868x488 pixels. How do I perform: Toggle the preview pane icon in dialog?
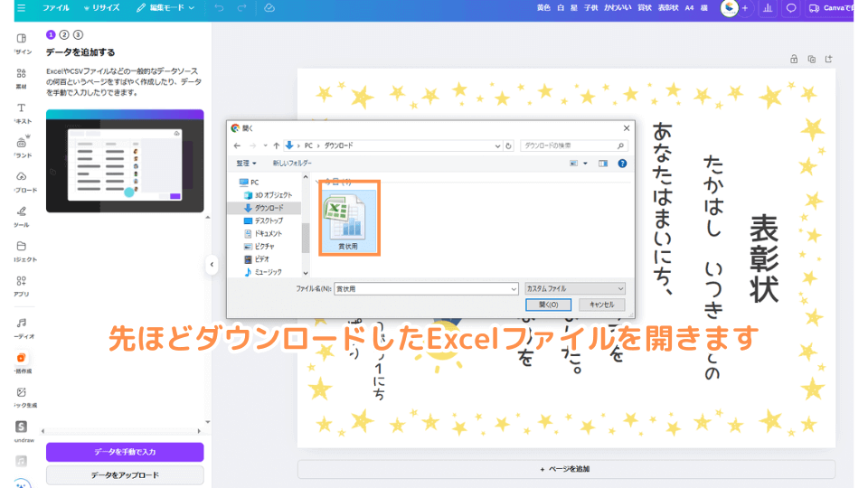[x=603, y=164]
